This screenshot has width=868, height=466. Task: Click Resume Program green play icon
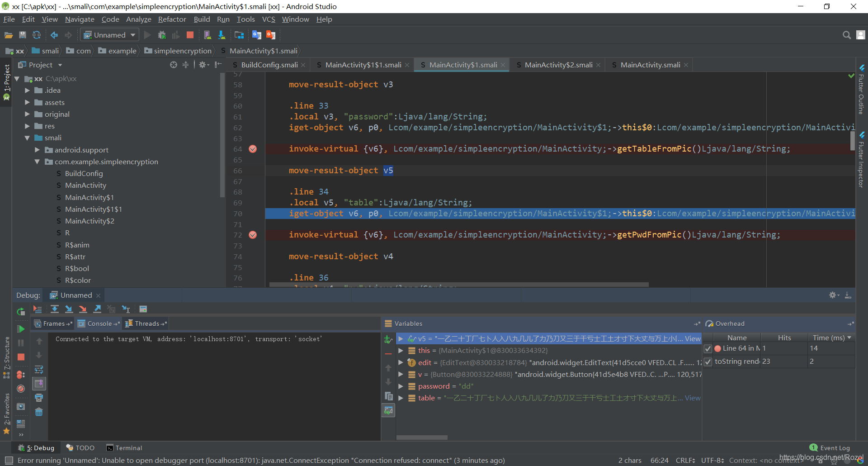[21, 329]
